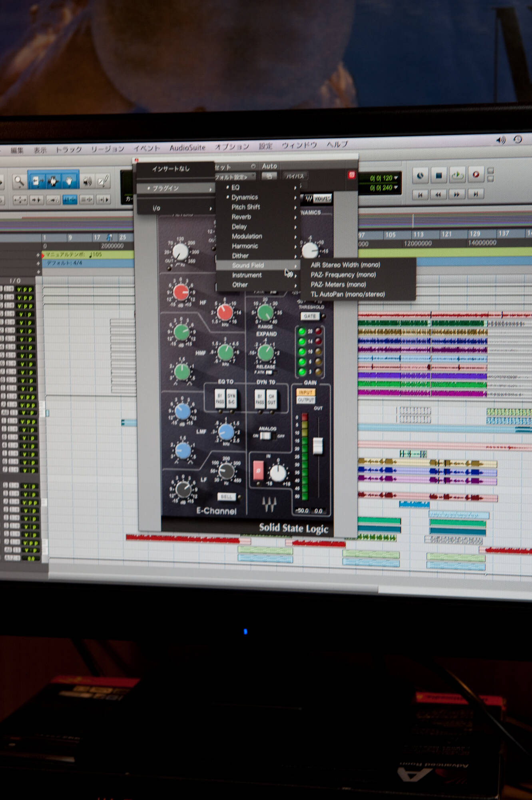Choose AIR Stereo Width (mono)

click(x=359, y=265)
